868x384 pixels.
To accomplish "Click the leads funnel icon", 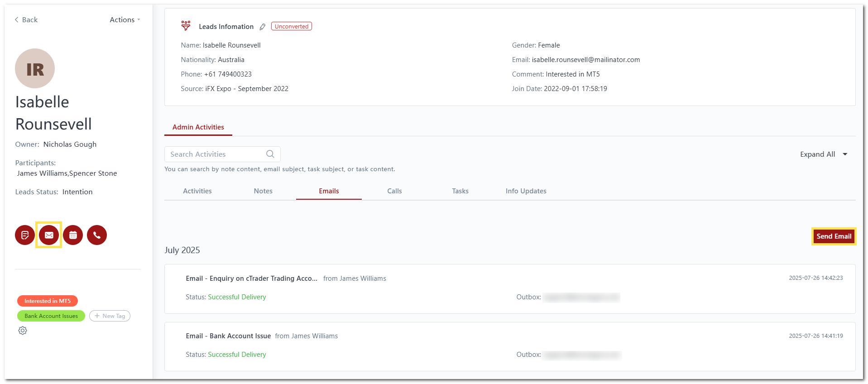I will tap(186, 26).
